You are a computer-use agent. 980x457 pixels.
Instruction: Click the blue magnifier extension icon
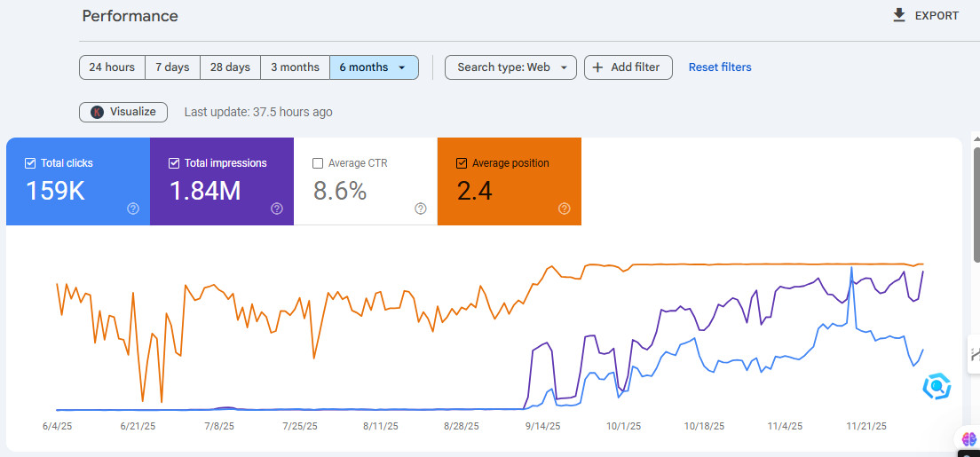[937, 386]
